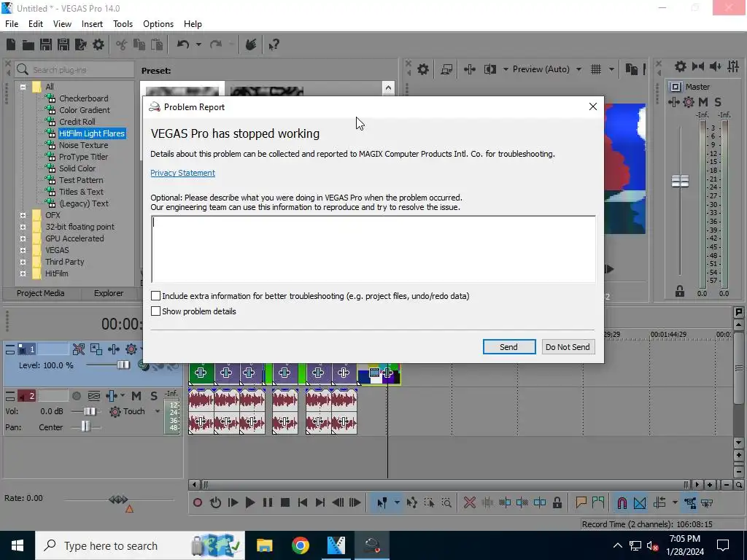The image size is (747, 560).
Task: Click the Undo arrow icon
Action: pyautogui.click(x=183, y=44)
